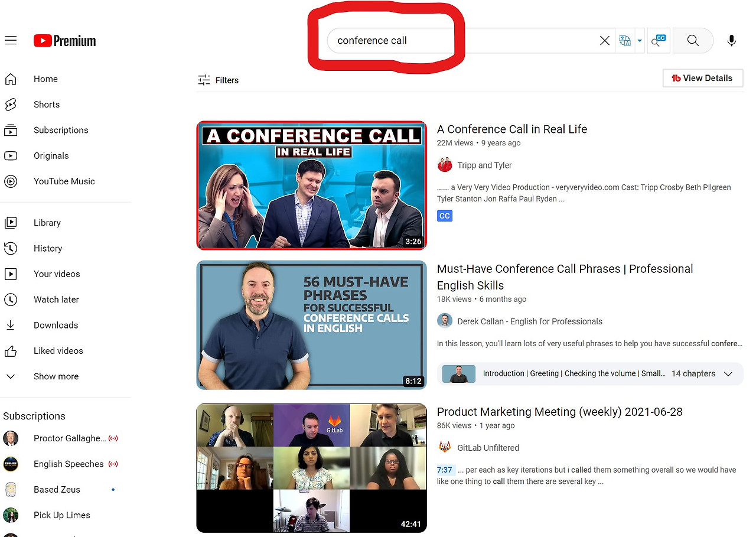Click the Your videos icon

pyautogui.click(x=11, y=274)
